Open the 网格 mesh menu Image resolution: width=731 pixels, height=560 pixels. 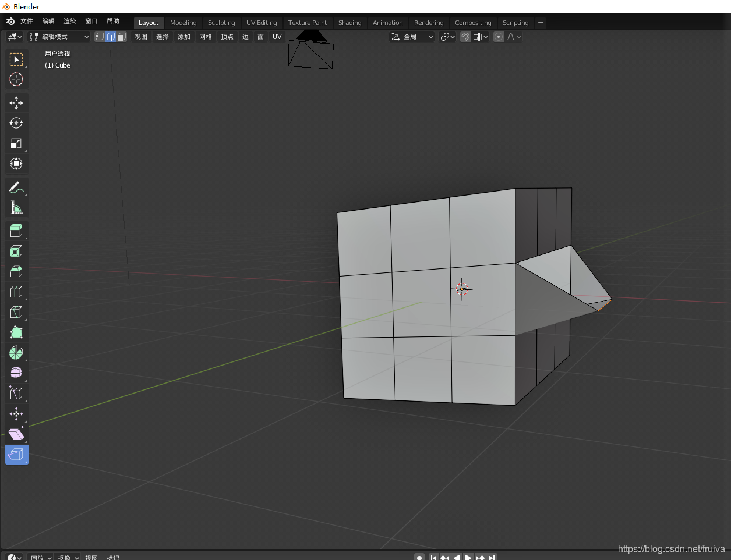[206, 37]
